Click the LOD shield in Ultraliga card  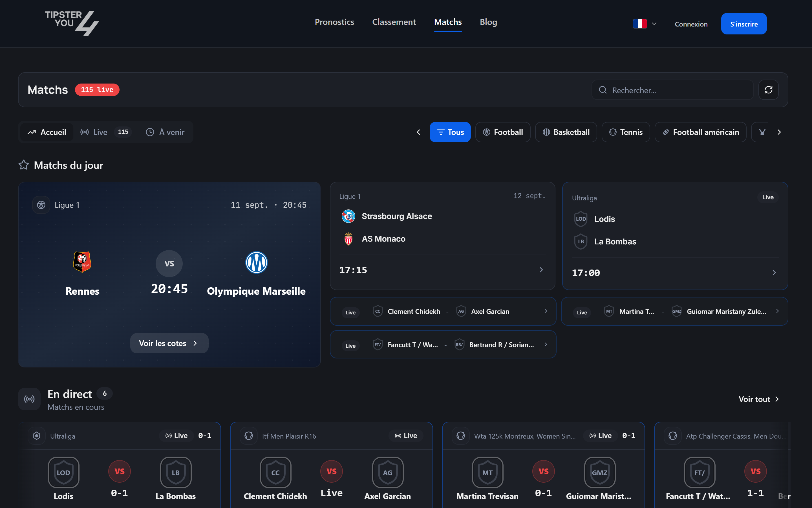click(x=581, y=219)
